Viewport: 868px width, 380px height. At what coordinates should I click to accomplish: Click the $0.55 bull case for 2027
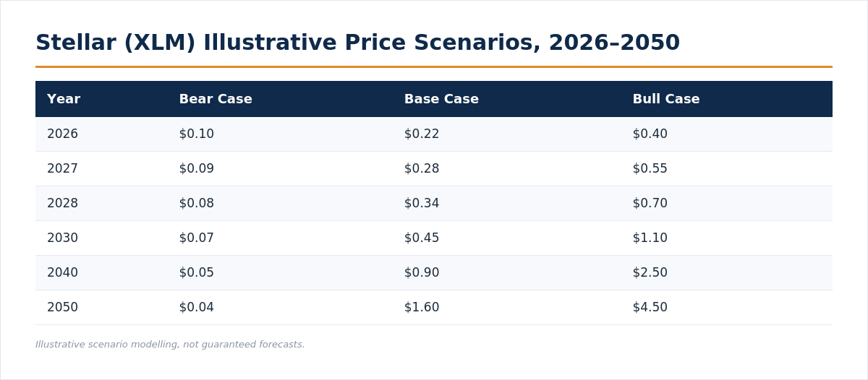[650, 169]
